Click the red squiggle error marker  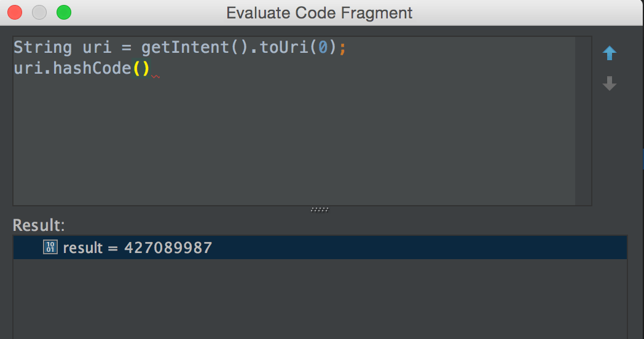(x=155, y=76)
